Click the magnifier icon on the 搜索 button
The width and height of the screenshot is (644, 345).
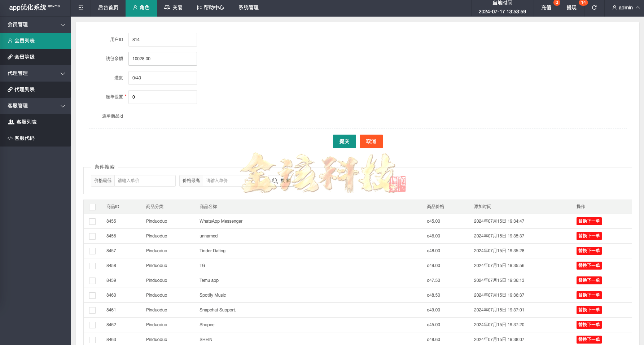(x=275, y=180)
